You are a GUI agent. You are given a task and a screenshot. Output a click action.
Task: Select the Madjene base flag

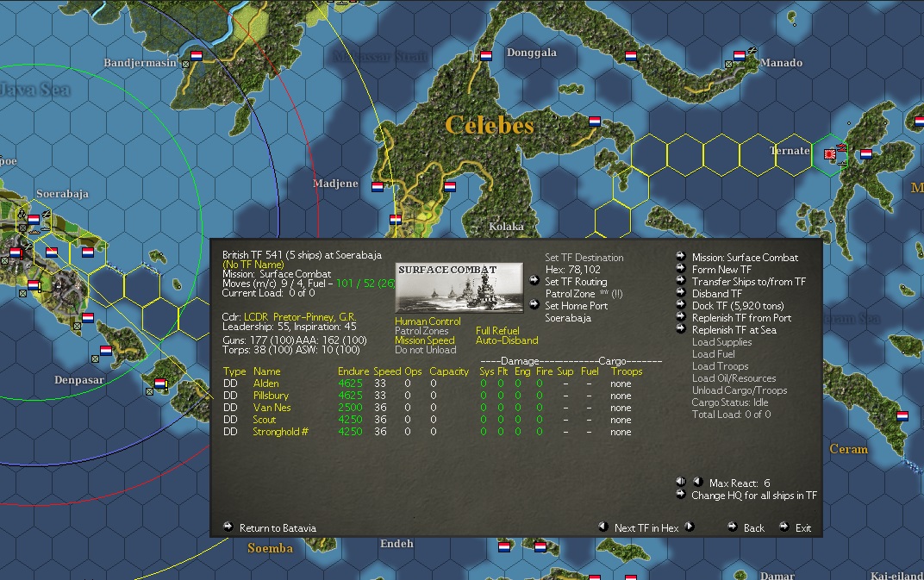[378, 187]
